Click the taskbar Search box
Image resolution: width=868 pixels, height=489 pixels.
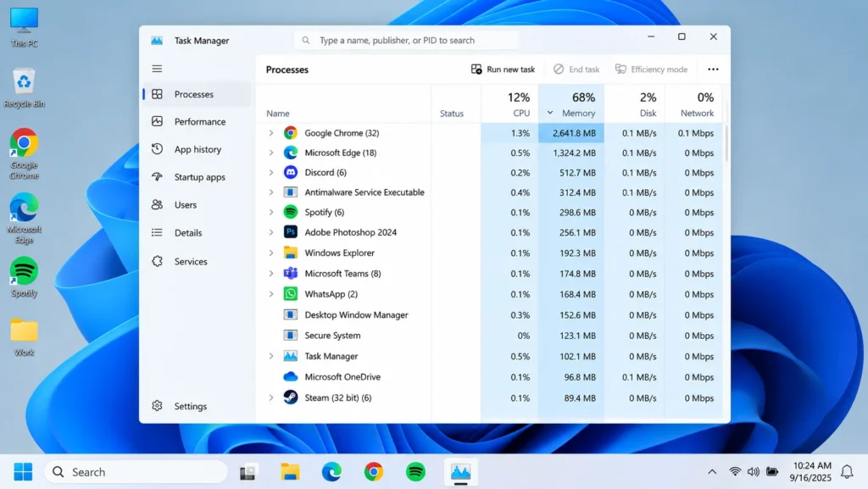pos(136,472)
